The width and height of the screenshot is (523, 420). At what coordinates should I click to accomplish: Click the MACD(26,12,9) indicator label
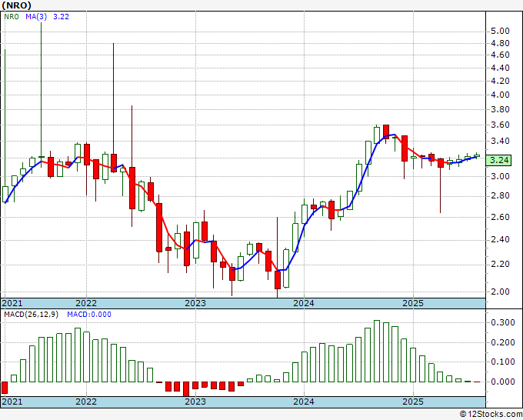pos(31,315)
